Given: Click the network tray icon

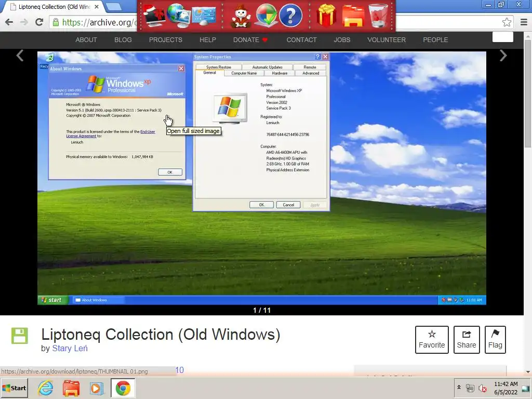Looking at the screenshot, I should point(470,388).
